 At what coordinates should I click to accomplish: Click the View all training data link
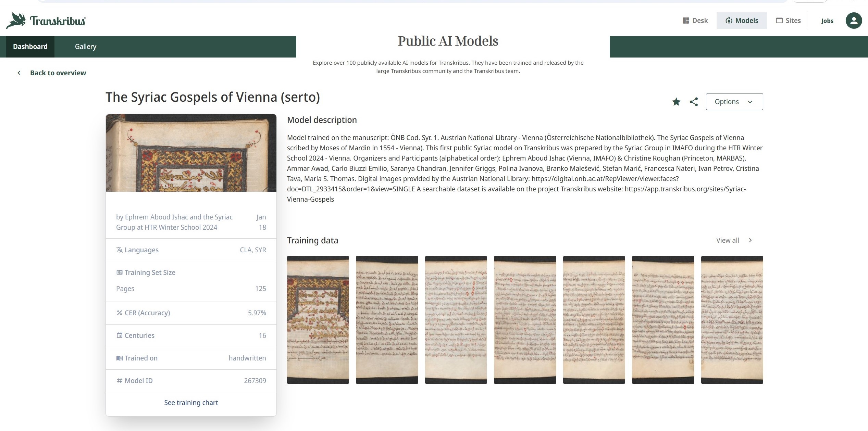(727, 240)
